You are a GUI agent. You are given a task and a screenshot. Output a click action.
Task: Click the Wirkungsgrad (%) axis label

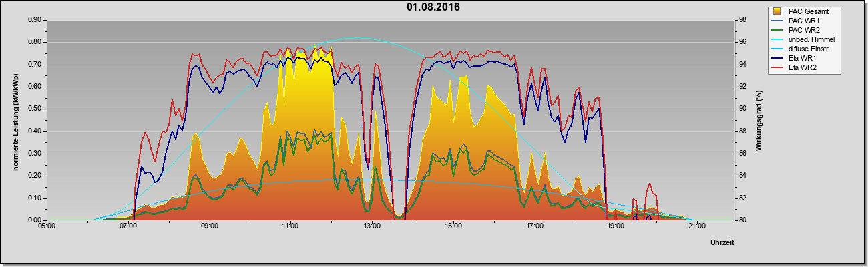click(x=759, y=120)
